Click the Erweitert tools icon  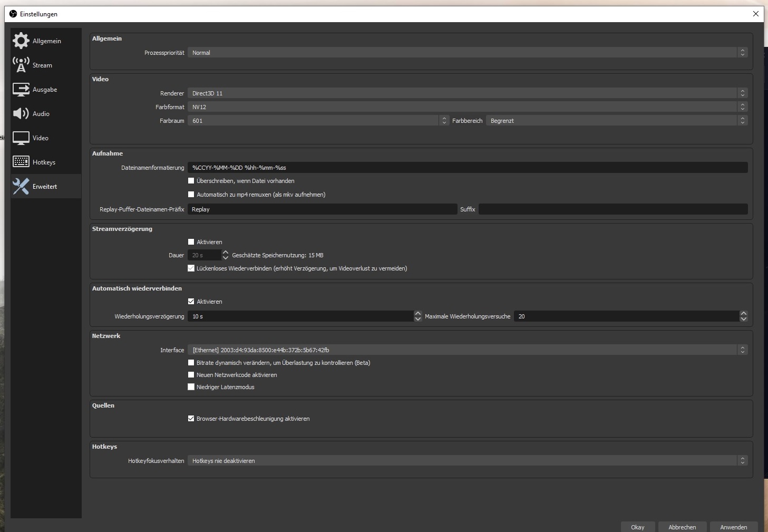pyautogui.click(x=21, y=186)
